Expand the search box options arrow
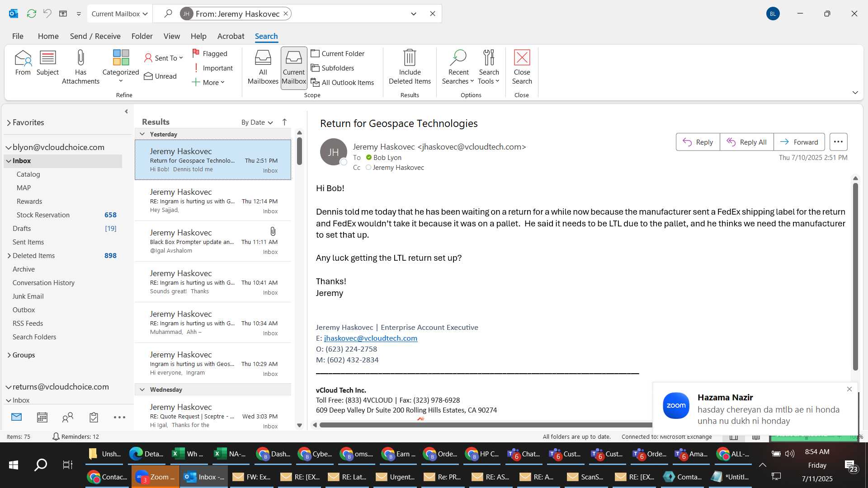868x488 pixels. coord(413,14)
